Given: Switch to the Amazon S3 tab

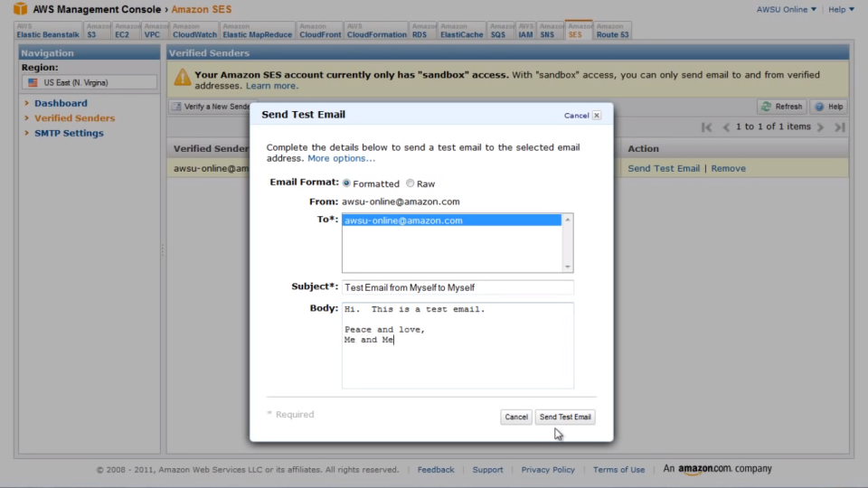Looking at the screenshot, I should click(98, 31).
